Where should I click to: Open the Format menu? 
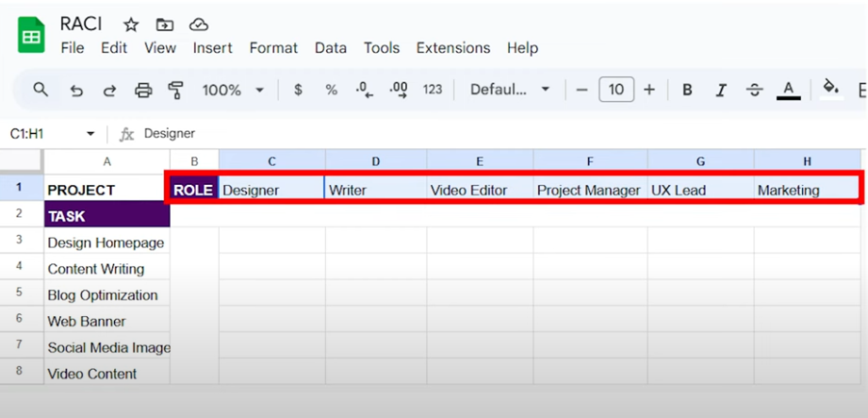(x=273, y=48)
